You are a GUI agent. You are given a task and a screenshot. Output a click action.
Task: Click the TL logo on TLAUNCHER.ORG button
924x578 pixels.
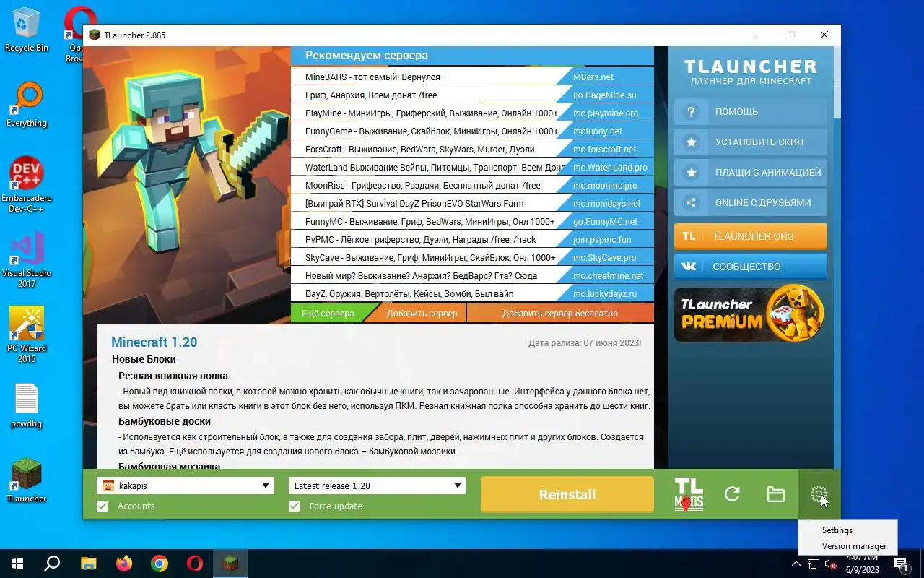[x=689, y=236]
